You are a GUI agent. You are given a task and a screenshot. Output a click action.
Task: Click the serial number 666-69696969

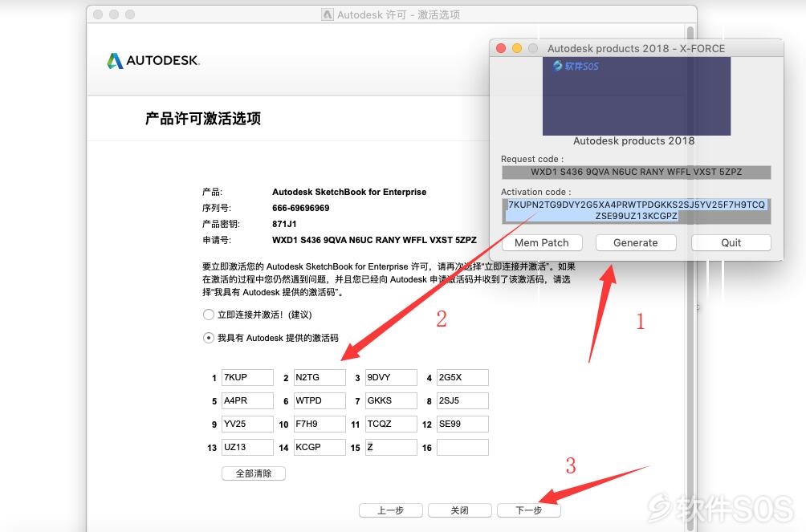pyautogui.click(x=301, y=208)
